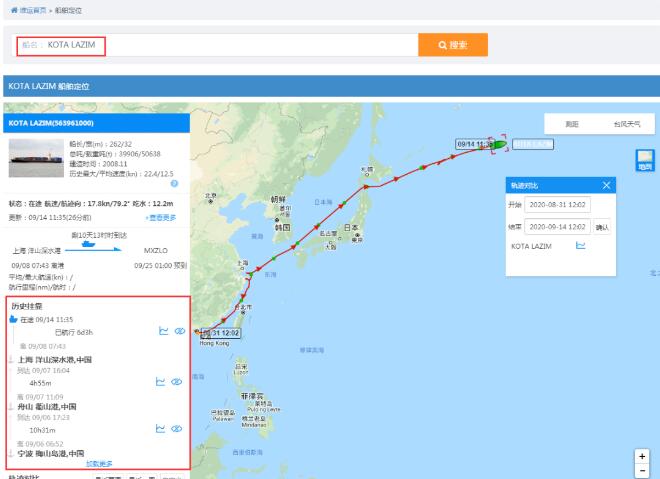
Task: Expand port history with 加载更多
Action: point(98,463)
